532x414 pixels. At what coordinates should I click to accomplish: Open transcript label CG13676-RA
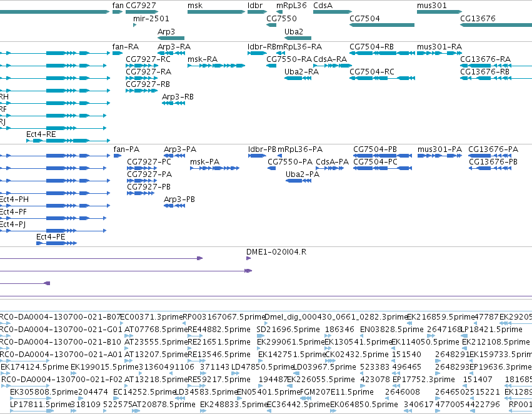pyautogui.click(x=486, y=59)
